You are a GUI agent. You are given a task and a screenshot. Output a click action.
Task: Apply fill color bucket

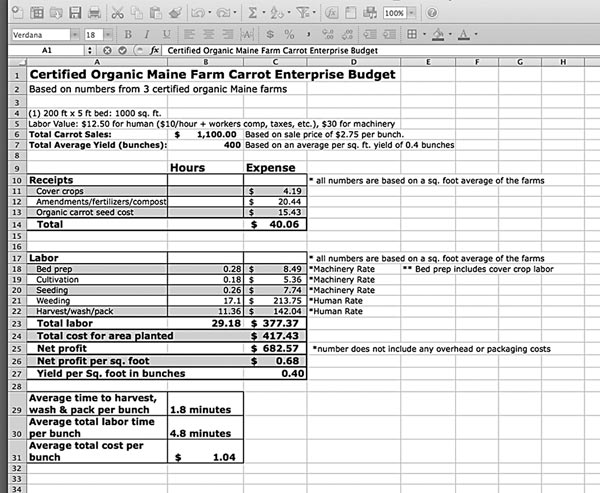[438, 34]
